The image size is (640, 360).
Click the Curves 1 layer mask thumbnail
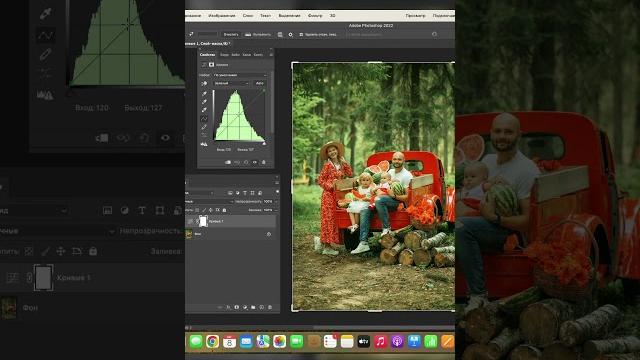(203, 221)
